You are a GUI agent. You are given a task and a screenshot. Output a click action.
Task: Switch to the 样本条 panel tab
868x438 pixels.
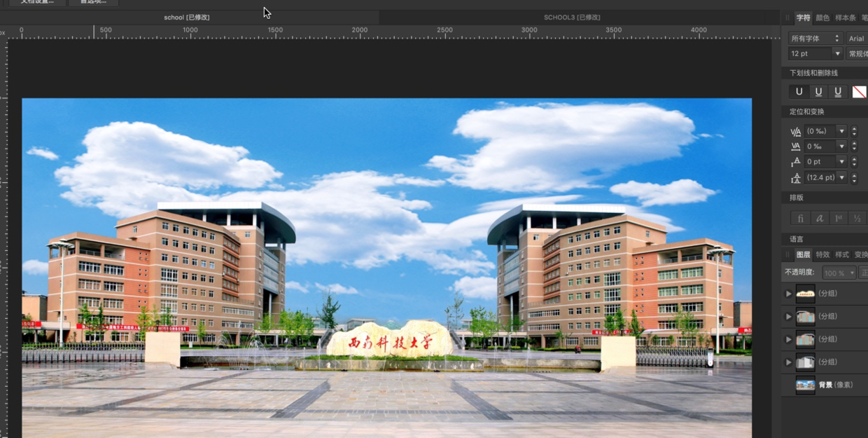point(846,18)
